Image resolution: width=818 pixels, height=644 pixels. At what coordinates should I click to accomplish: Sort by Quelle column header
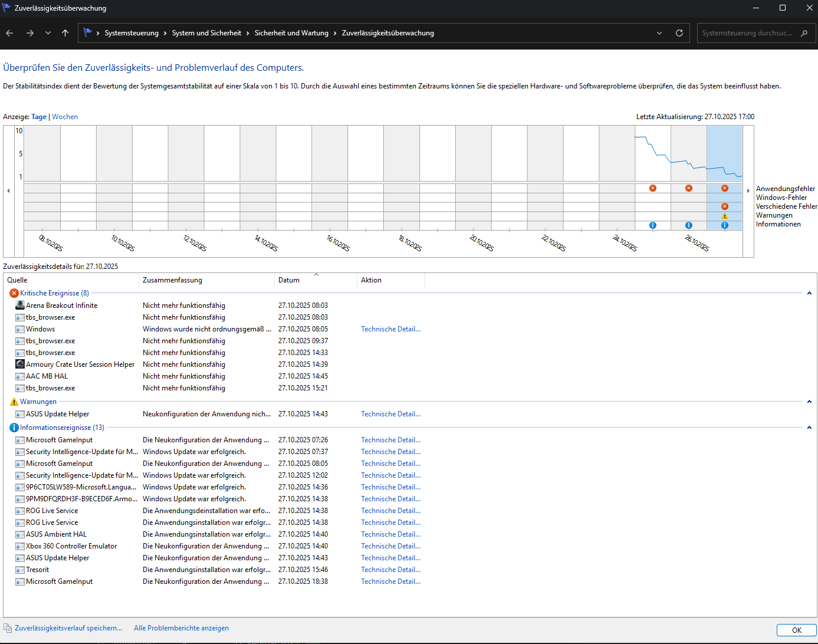click(x=71, y=280)
